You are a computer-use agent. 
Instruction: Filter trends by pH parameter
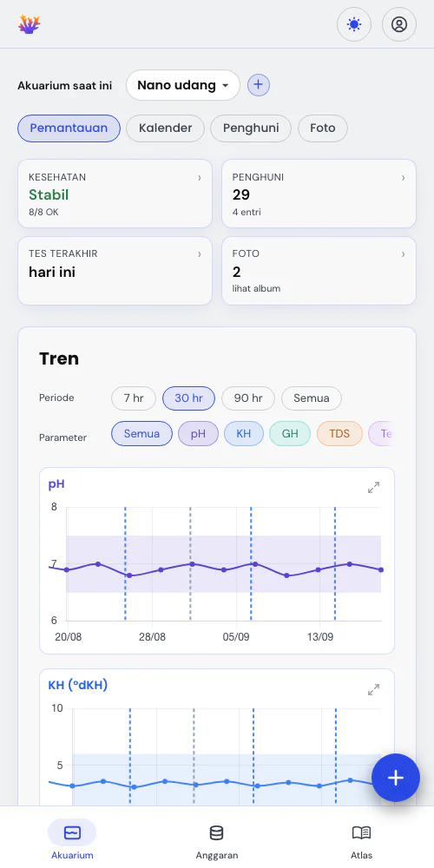click(x=198, y=433)
